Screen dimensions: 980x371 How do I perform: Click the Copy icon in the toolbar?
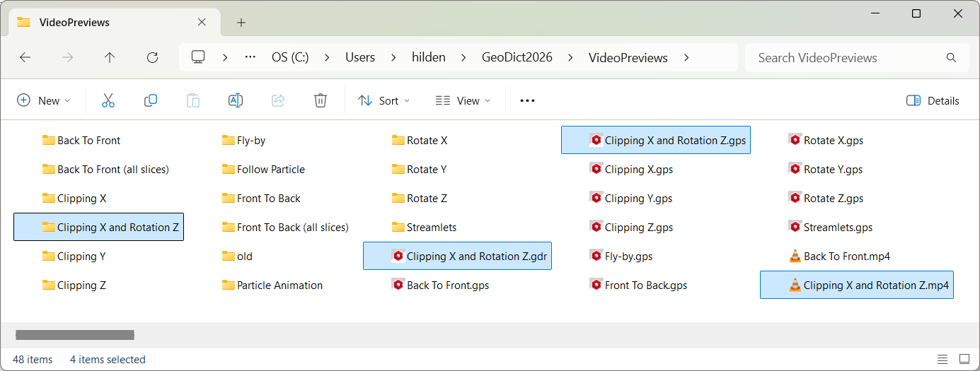[151, 100]
